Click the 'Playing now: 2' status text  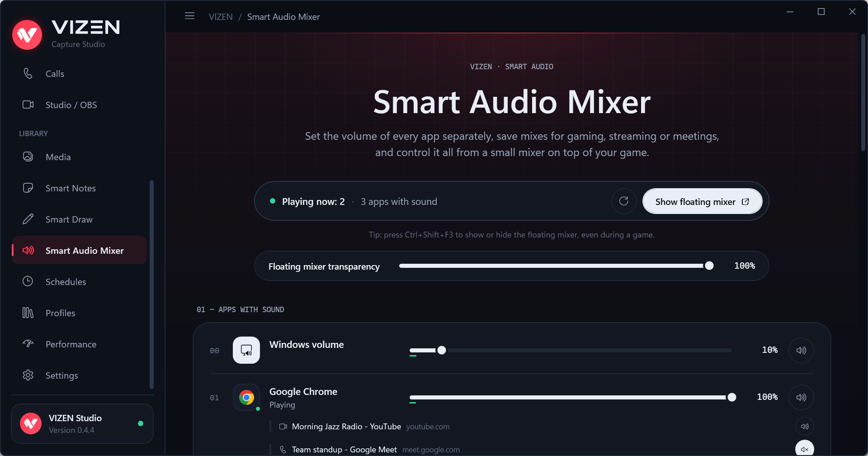pos(313,202)
